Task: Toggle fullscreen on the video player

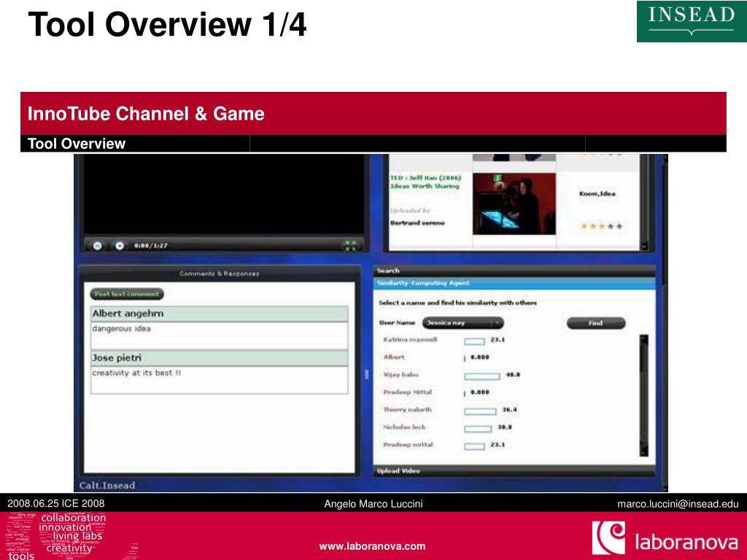Action: tap(351, 246)
